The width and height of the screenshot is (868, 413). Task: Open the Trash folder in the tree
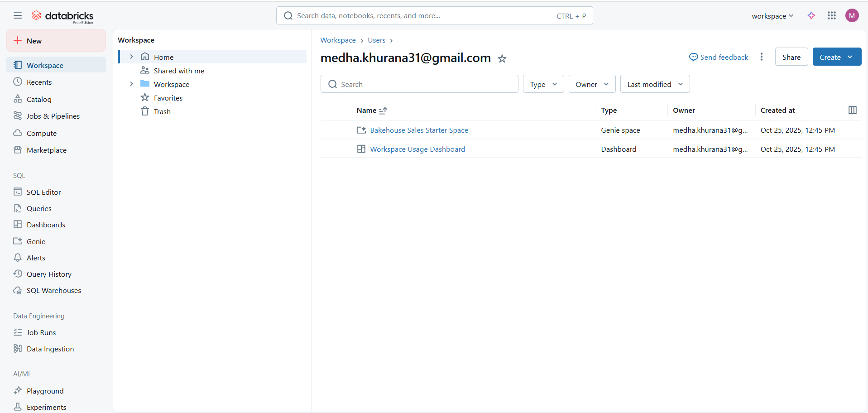[x=162, y=112]
